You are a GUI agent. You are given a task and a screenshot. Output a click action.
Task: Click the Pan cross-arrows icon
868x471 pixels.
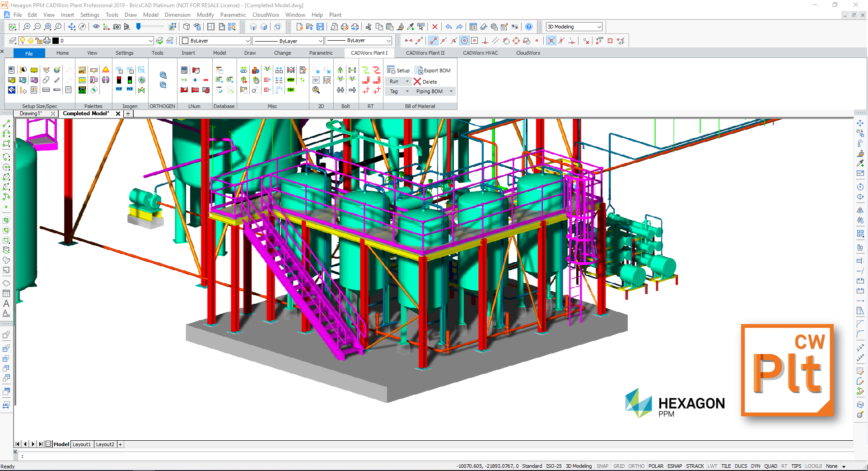point(72,27)
